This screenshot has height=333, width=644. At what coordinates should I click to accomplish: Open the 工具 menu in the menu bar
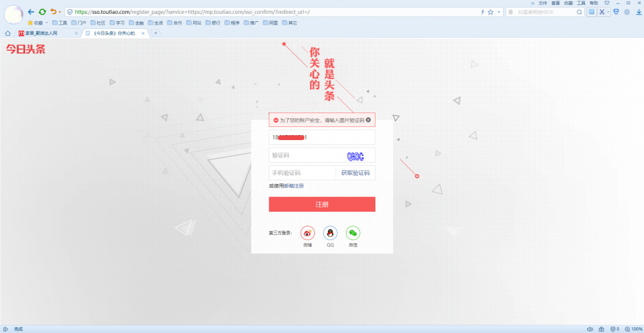click(581, 3)
